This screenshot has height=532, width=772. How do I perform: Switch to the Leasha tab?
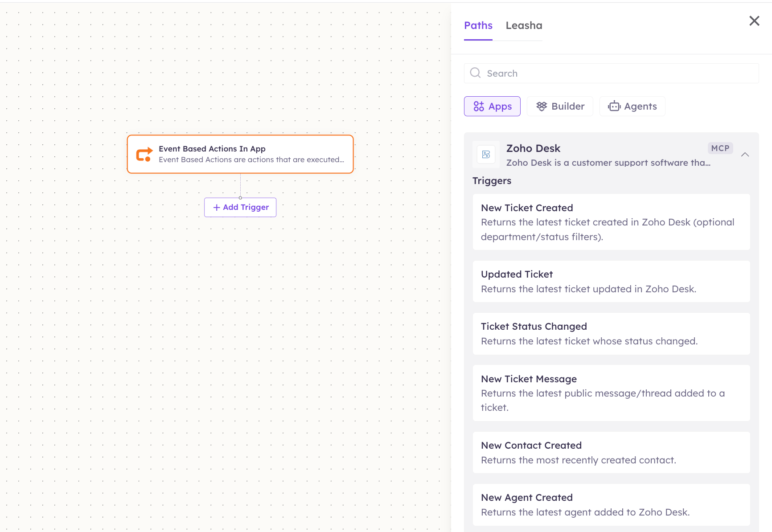tap(524, 26)
